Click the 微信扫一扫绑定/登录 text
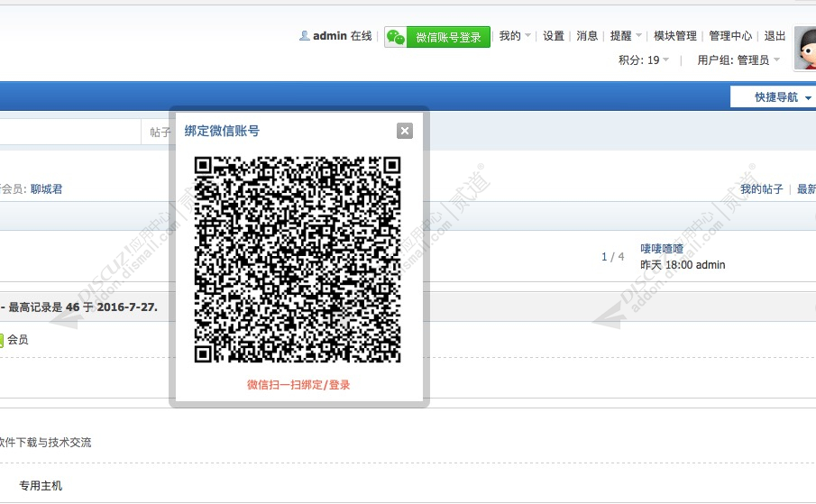 click(x=298, y=385)
